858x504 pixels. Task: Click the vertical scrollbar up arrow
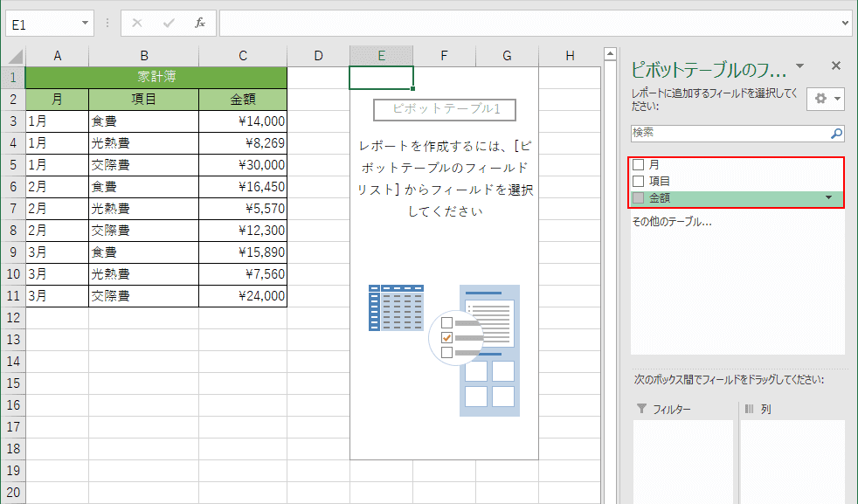pos(610,54)
